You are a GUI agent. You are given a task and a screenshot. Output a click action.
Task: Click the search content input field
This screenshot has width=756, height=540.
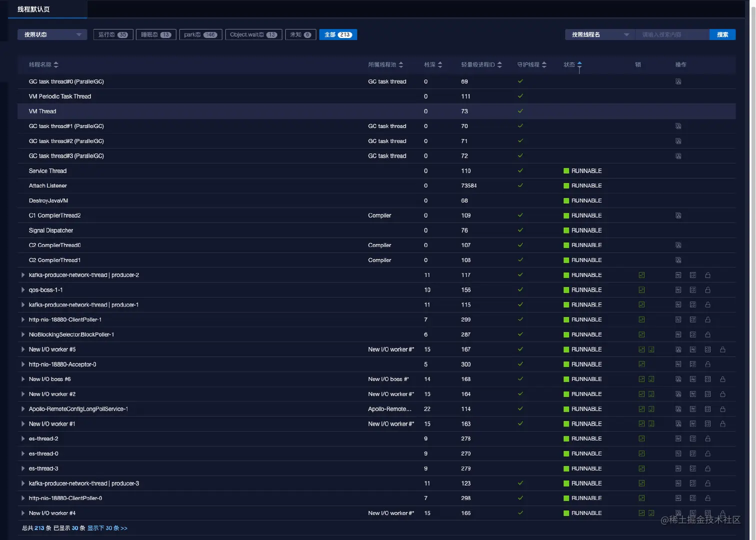672,35
